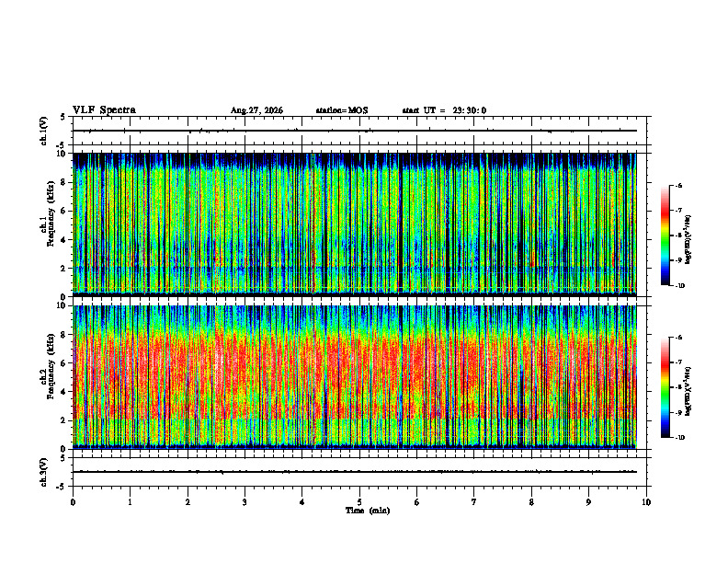
Task: Click the ch.2 spectrogram color bar
Action: pos(665,387)
